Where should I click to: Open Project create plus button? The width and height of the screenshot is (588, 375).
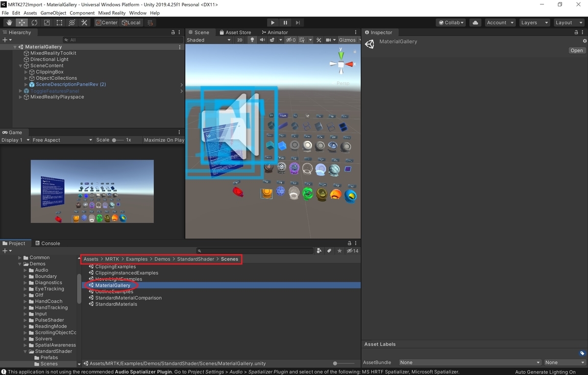pos(6,251)
